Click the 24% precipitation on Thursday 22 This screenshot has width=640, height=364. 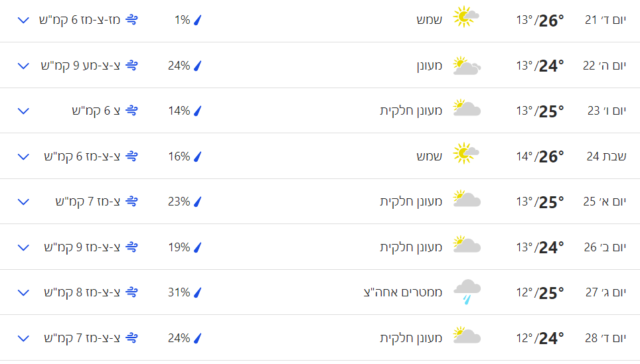click(179, 66)
